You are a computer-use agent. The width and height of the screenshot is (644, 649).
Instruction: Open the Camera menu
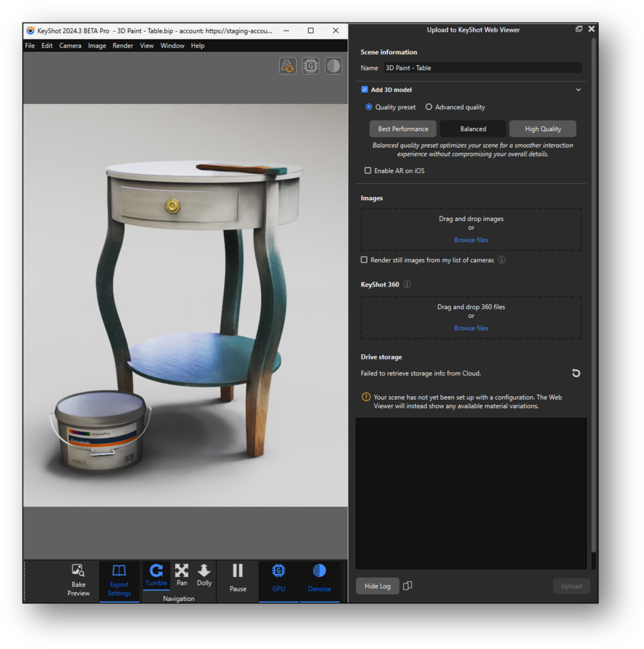(70, 45)
